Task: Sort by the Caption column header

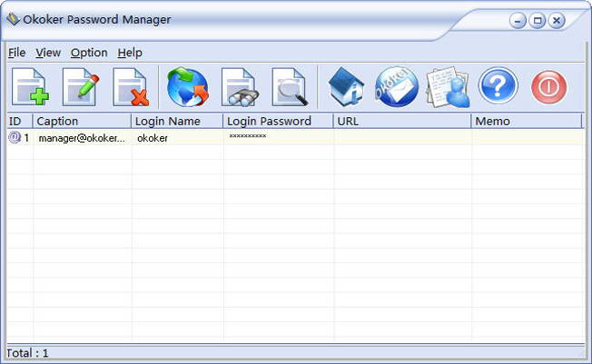Action: pos(82,122)
